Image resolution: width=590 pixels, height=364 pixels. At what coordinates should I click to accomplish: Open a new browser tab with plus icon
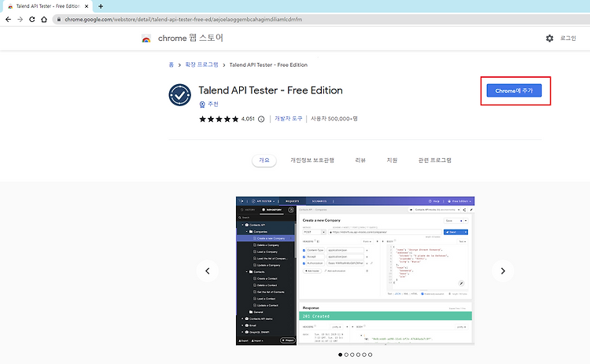[101, 6]
